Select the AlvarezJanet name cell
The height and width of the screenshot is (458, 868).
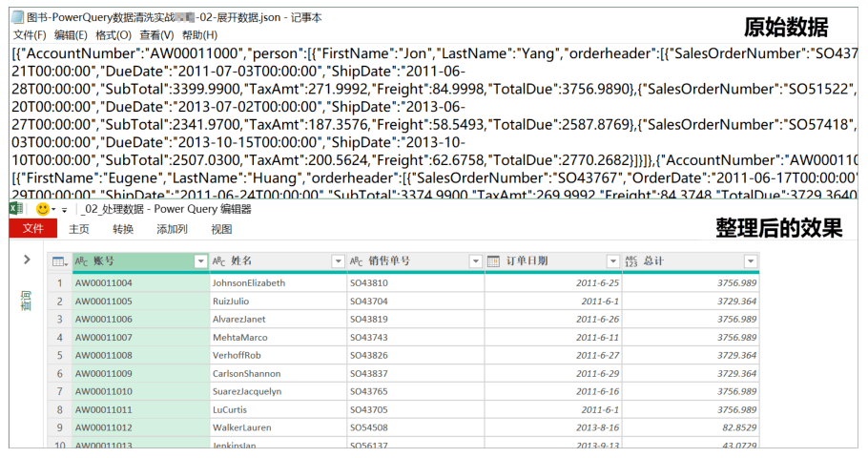pos(278,319)
